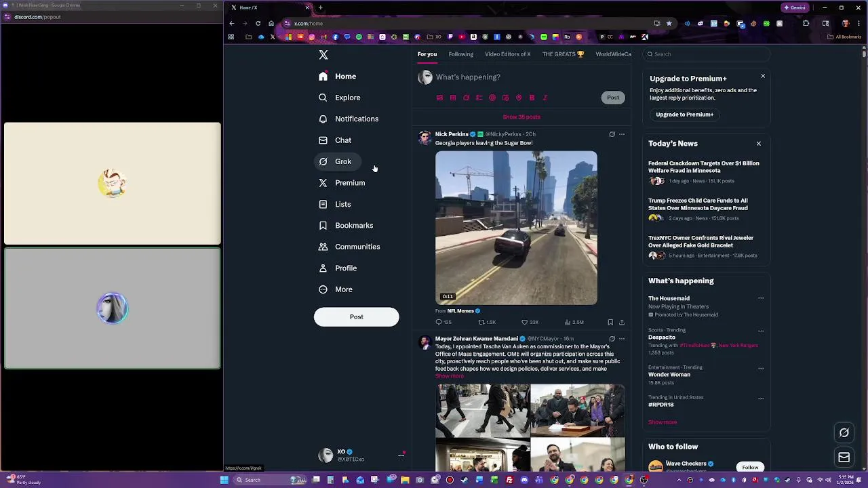Repost the Nick Perkins post
This screenshot has width=868, height=488.
click(x=487, y=323)
